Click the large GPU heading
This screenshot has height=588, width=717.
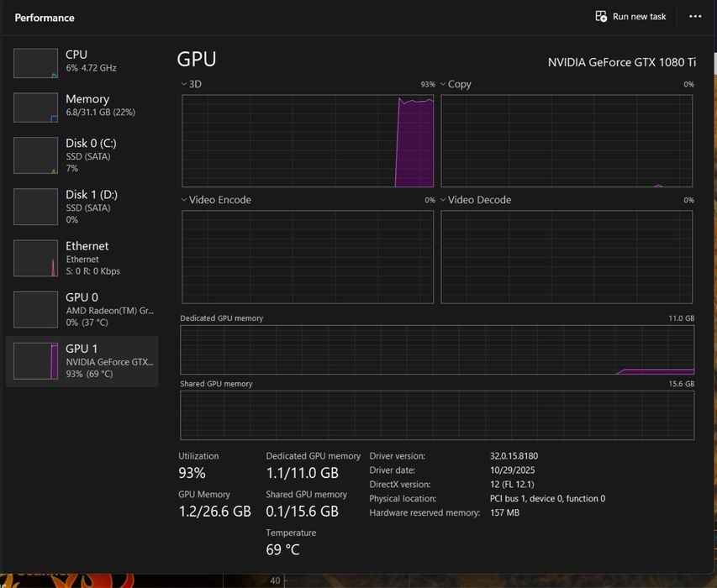click(x=197, y=60)
